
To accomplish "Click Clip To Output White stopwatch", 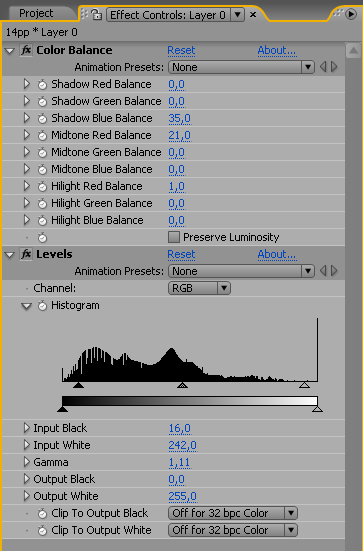I will click(42, 531).
